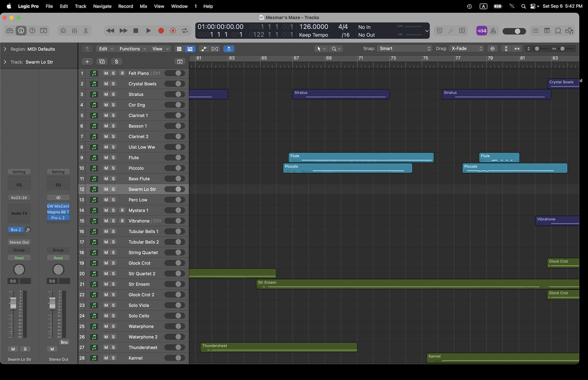This screenshot has width=588, height=380.
Task: Open the Mixer from the control bar
Action: click(74, 31)
